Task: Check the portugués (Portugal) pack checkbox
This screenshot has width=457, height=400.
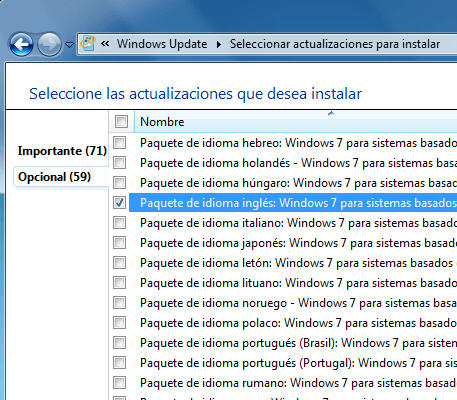Action: [x=119, y=363]
